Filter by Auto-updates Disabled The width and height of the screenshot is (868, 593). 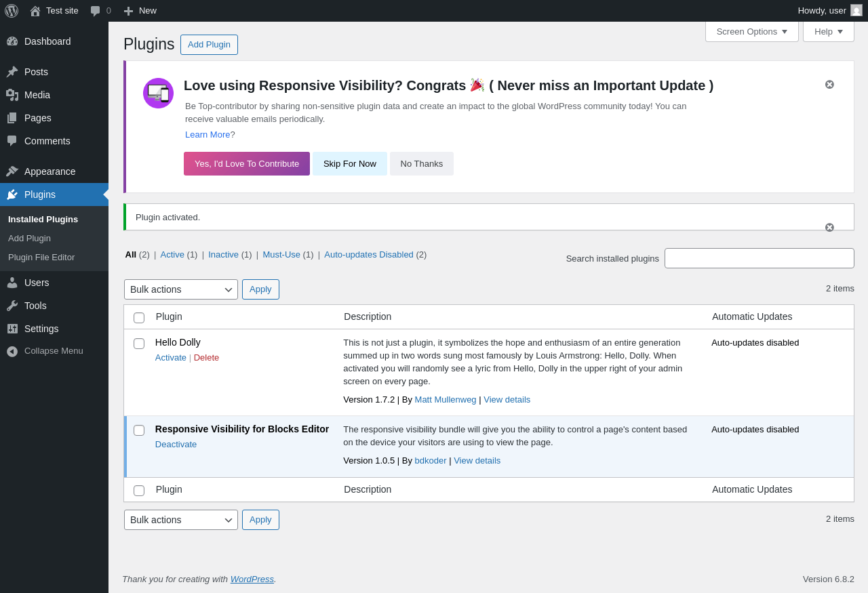(369, 254)
